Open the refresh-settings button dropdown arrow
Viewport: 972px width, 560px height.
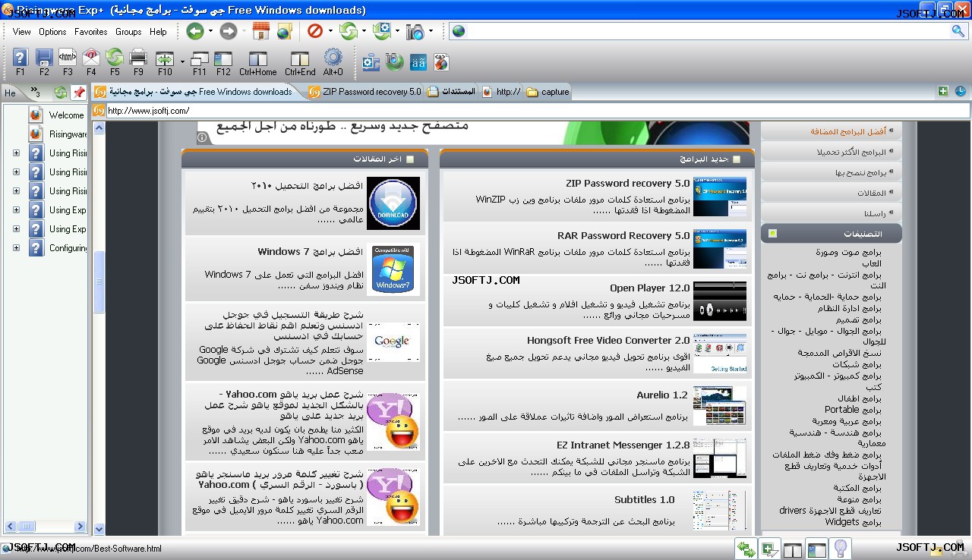[397, 32]
